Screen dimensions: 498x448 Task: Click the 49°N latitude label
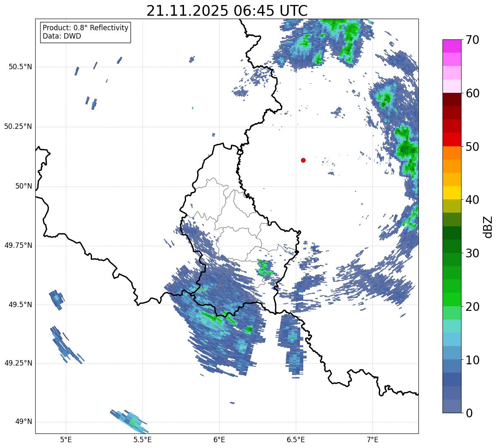pos(24,421)
